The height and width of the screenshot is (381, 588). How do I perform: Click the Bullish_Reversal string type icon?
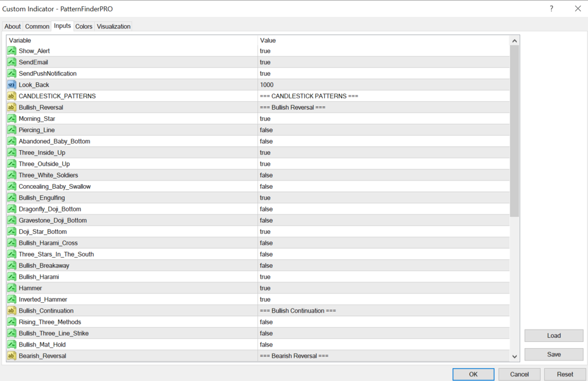click(12, 107)
